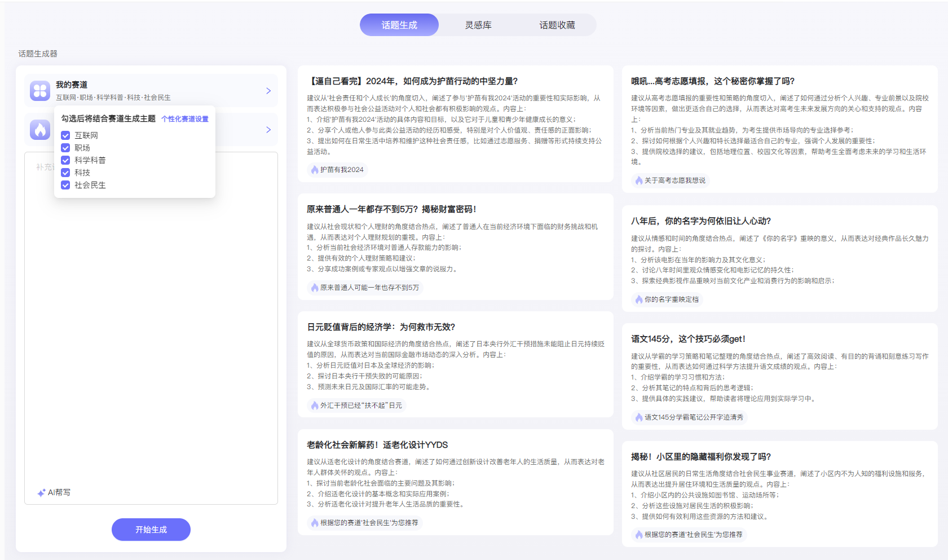
Task: Open the 个性化赛道设置 link
Action: pos(185,119)
